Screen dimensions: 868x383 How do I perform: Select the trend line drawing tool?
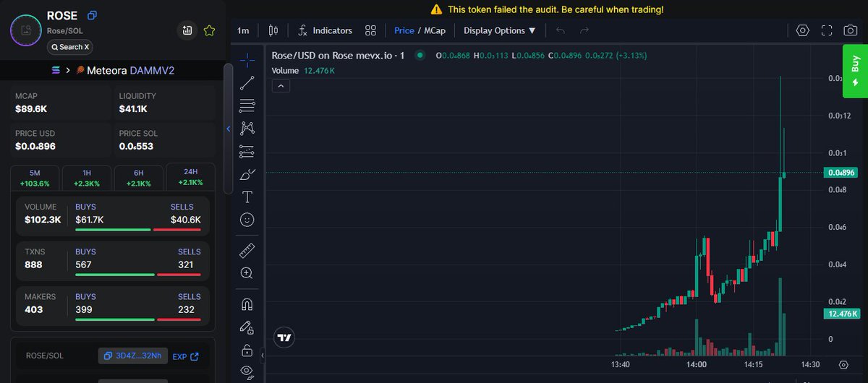click(247, 82)
